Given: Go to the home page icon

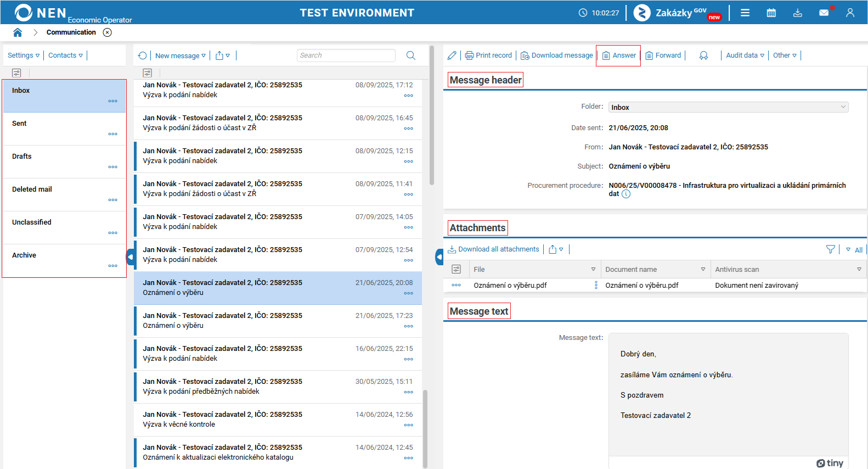Looking at the screenshot, I should (x=18, y=32).
